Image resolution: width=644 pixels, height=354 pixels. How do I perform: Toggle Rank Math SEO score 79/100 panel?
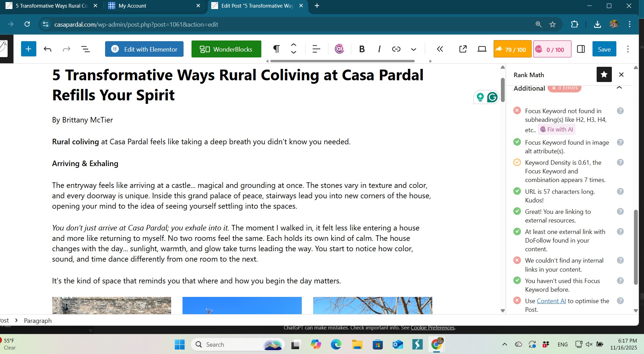point(512,49)
